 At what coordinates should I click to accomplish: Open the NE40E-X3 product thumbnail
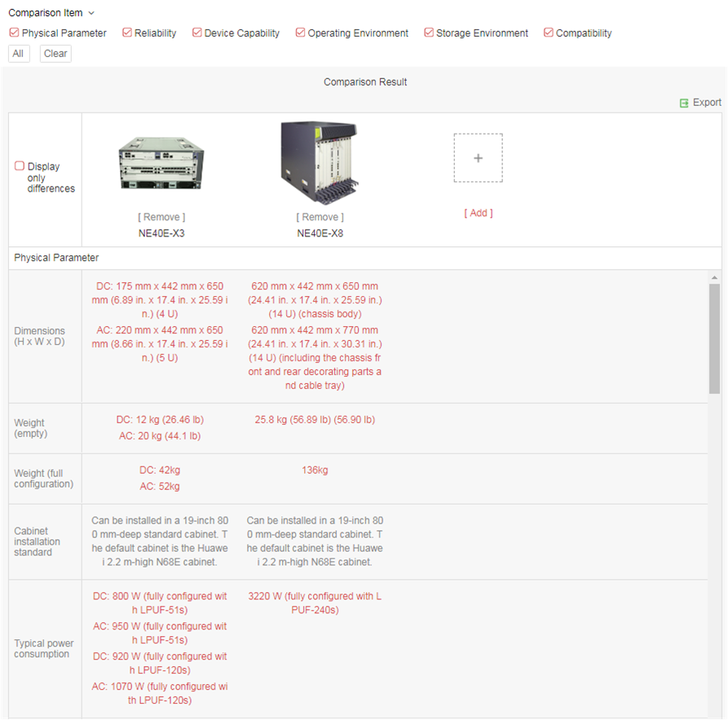tap(161, 163)
